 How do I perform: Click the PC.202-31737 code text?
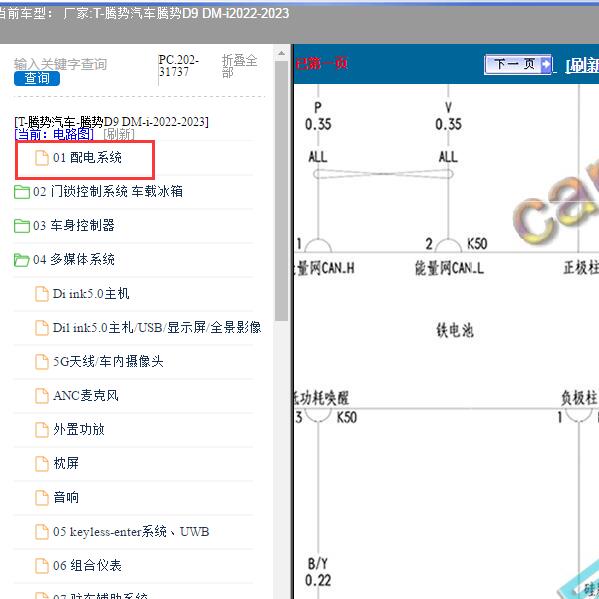(x=179, y=66)
